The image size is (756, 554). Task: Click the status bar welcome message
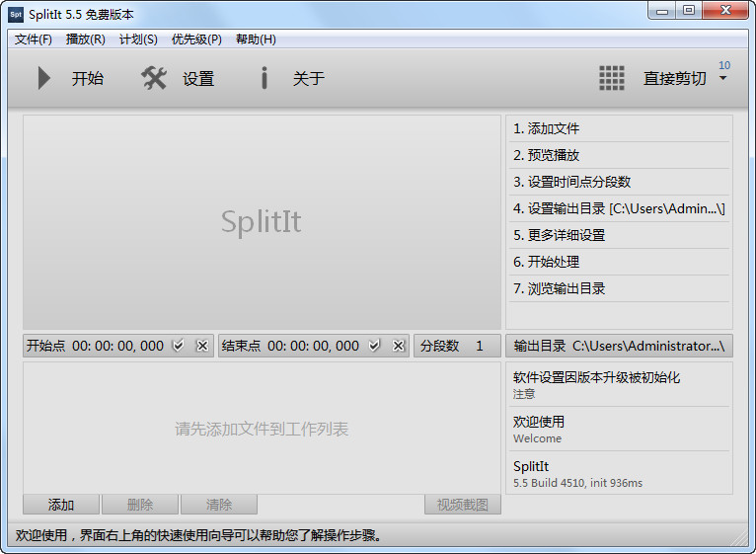(x=198, y=535)
